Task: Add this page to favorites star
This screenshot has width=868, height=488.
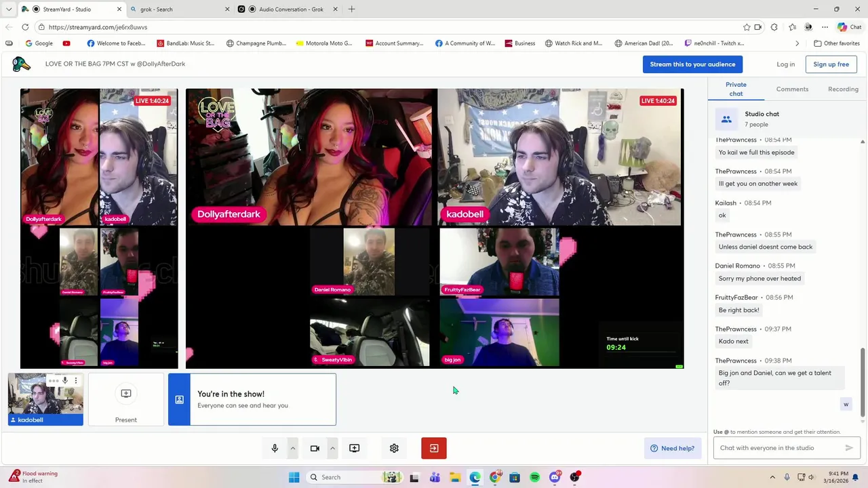Action: pos(747,27)
